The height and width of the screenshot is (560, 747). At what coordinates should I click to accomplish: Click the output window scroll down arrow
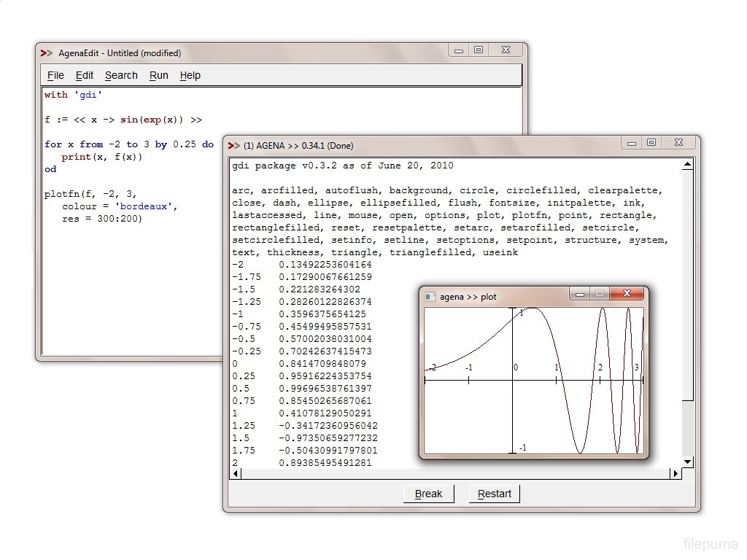687,462
